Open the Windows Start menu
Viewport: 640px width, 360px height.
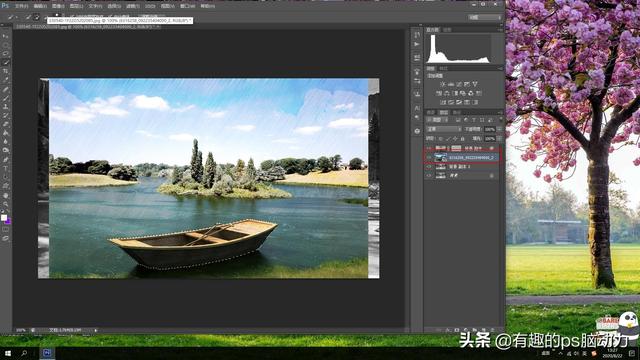pos(7,353)
